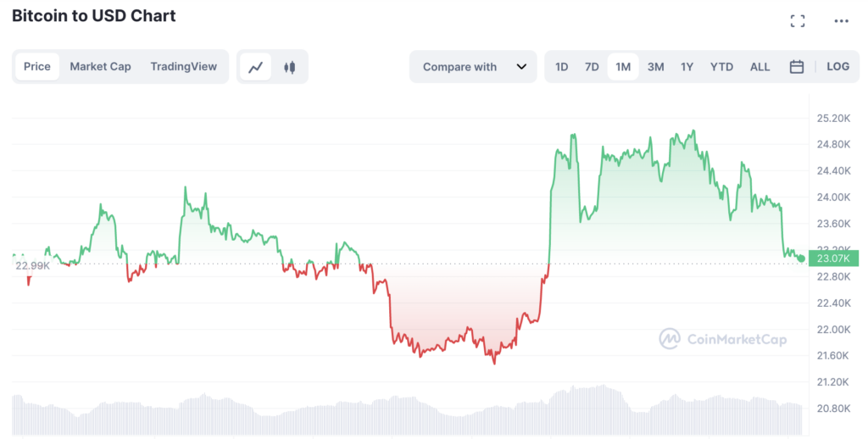868x439 pixels.
Task: Switch to the Market Cap tab
Action: (100, 66)
